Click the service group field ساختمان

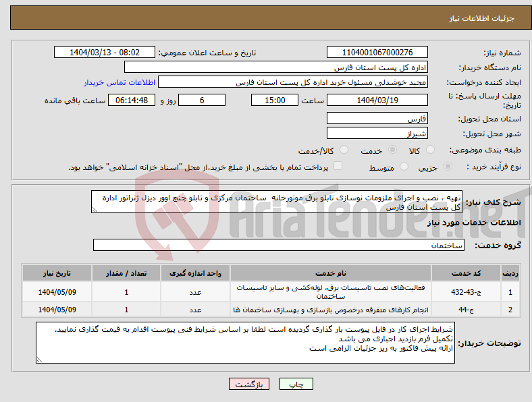[x=279, y=245]
